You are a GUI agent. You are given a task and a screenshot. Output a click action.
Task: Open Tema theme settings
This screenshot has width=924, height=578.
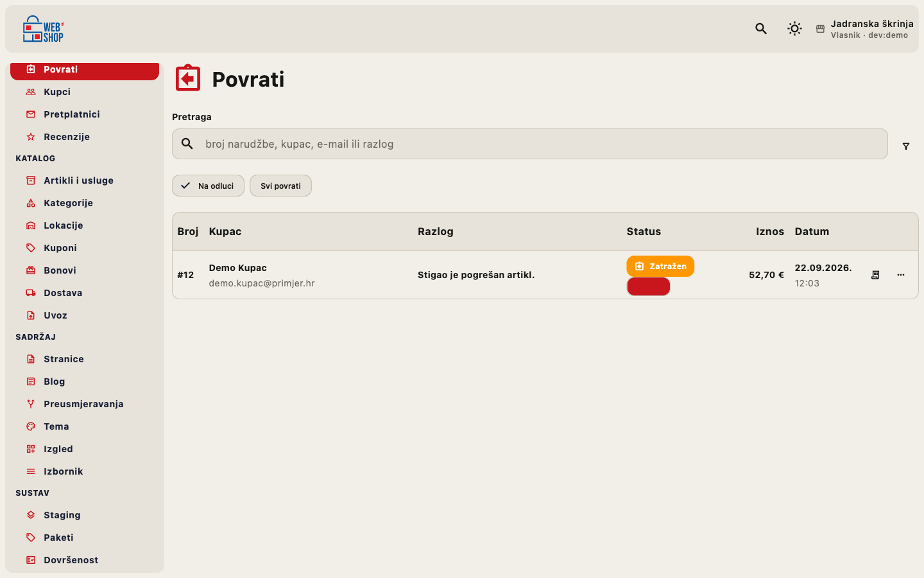(85, 426)
